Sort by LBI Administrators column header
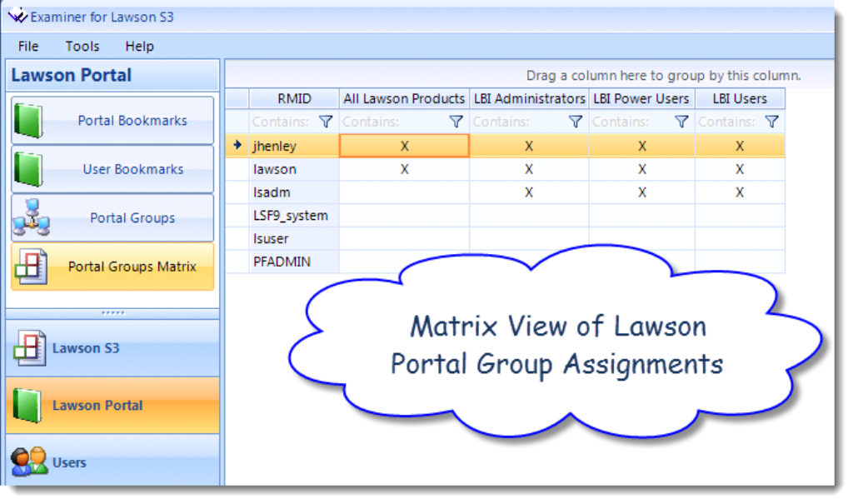The width and height of the screenshot is (853, 504). tap(529, 98)
